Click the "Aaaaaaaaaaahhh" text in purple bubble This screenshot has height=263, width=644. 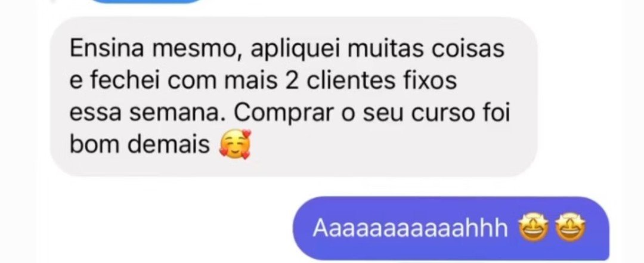410,228
